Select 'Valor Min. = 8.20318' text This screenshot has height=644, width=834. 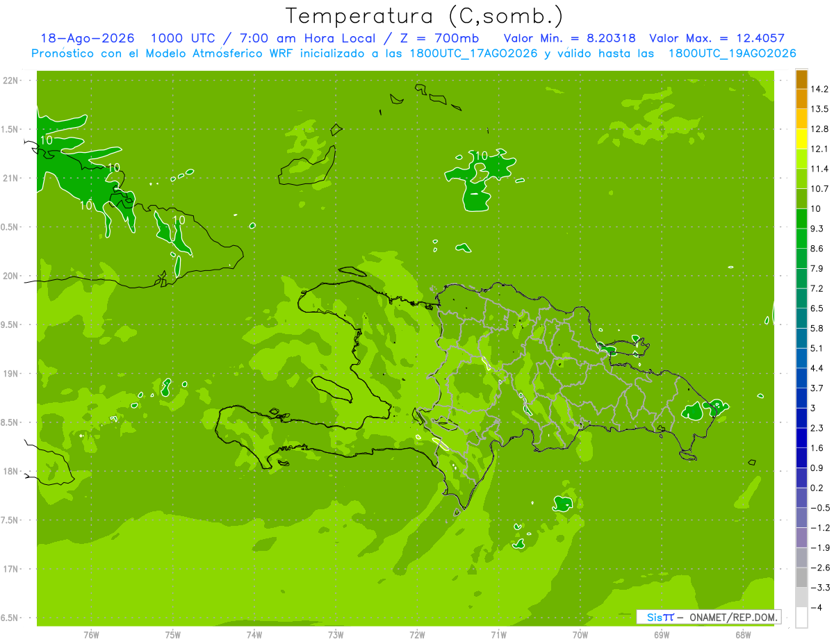click(x=571, y=38)
